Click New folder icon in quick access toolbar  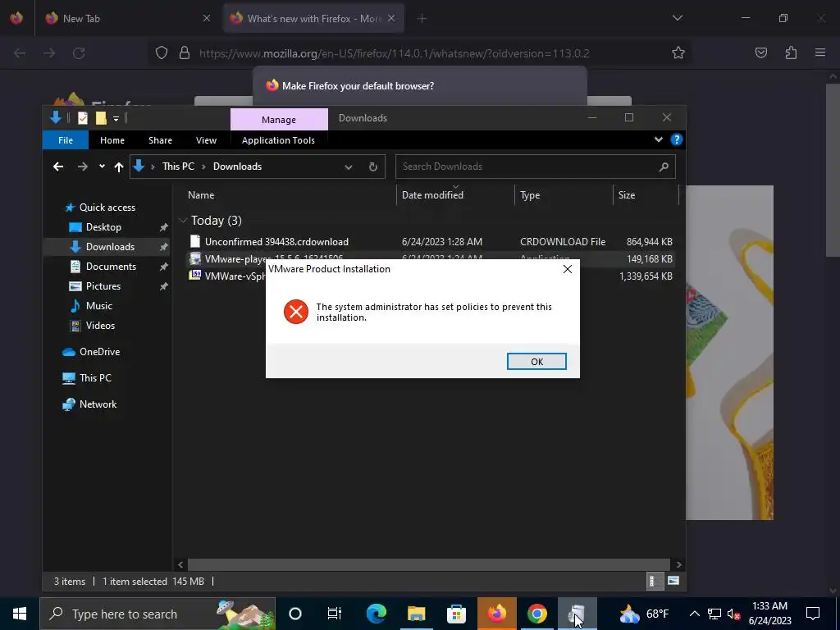(x=101, y=118)
